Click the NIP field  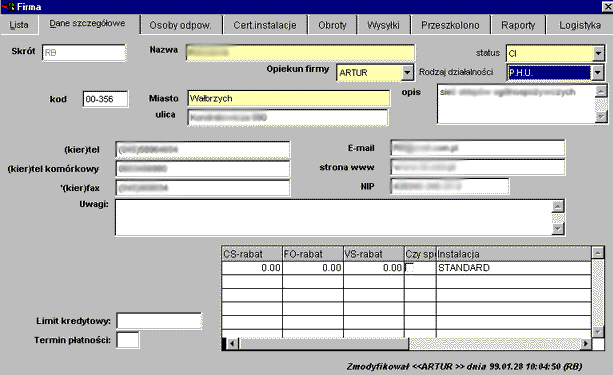(x=450, y=186)
